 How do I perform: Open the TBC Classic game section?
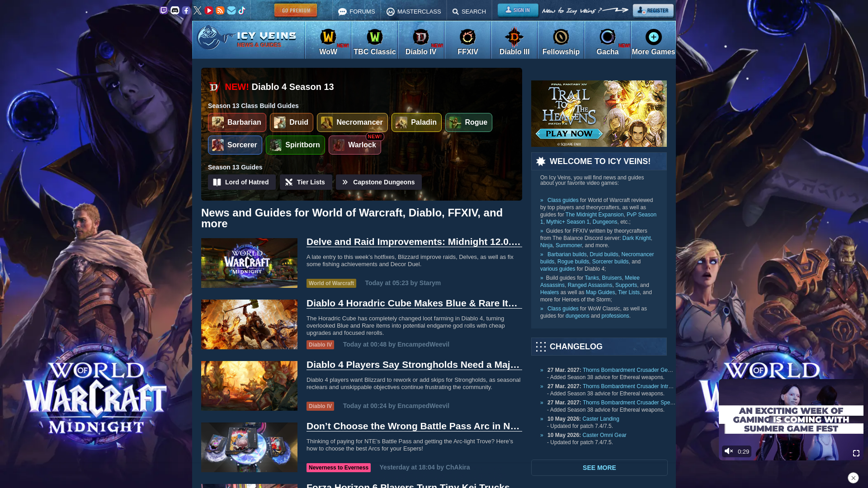click(x=375, y=40)
